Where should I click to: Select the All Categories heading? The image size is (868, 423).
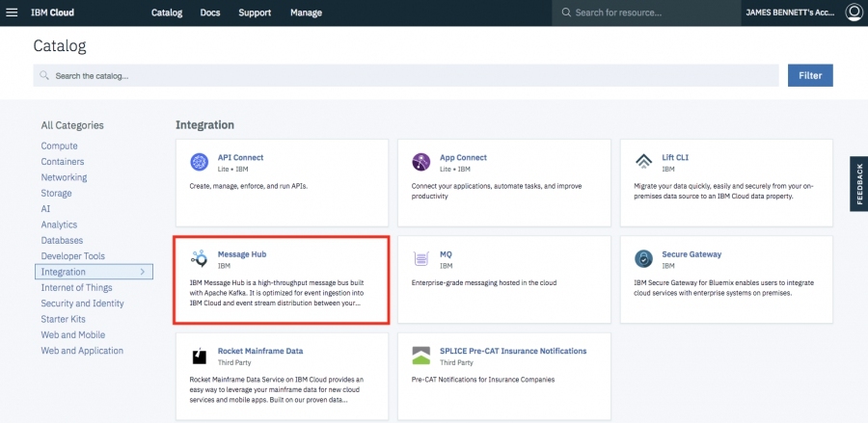click(x=72, y=125)
